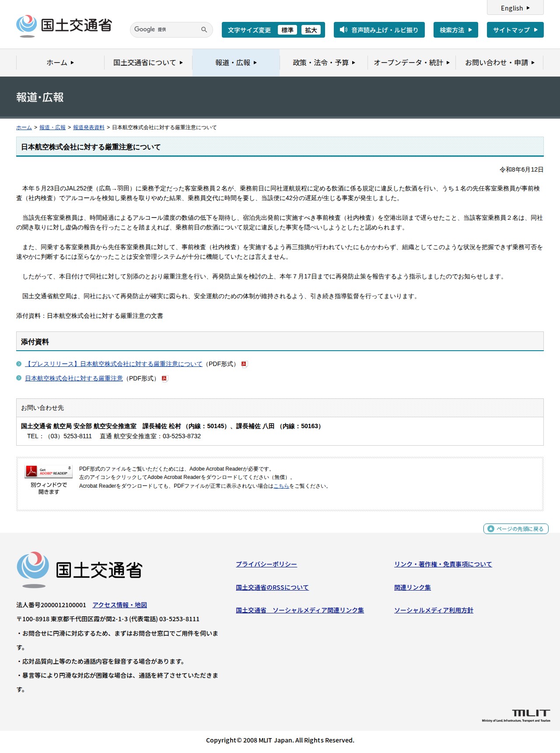Switch the site to English
This screenshot has height=753, width=560.
click(515, 8)
